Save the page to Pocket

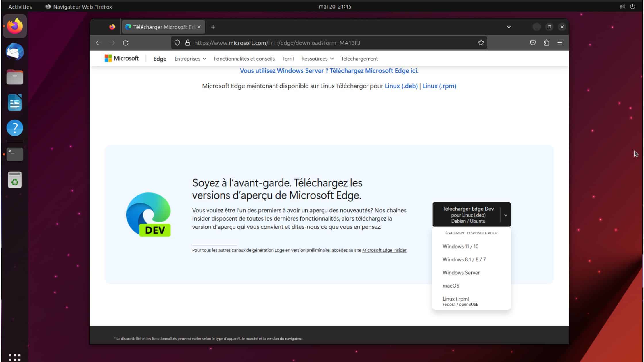point(532,43)
